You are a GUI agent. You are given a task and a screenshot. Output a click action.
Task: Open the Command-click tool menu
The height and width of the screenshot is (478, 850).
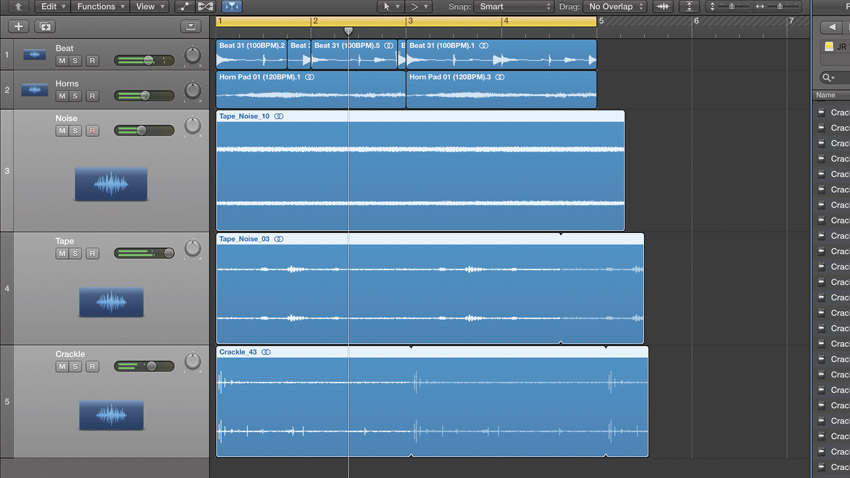tap(418, 7)
